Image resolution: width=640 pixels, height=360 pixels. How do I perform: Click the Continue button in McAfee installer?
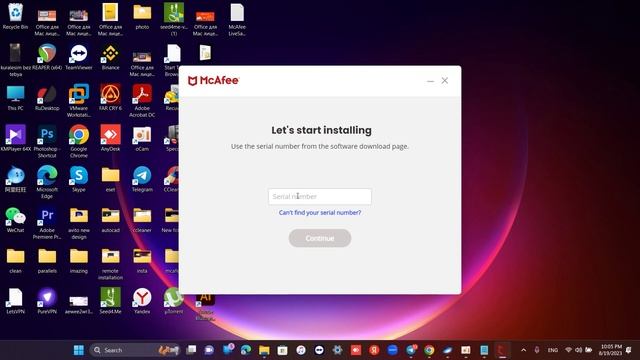(320, 238)
